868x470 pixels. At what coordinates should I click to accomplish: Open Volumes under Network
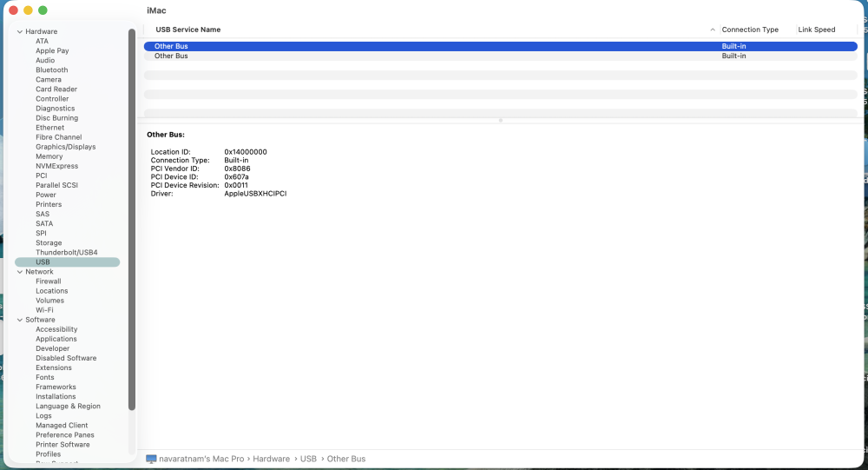click(49, 301)
